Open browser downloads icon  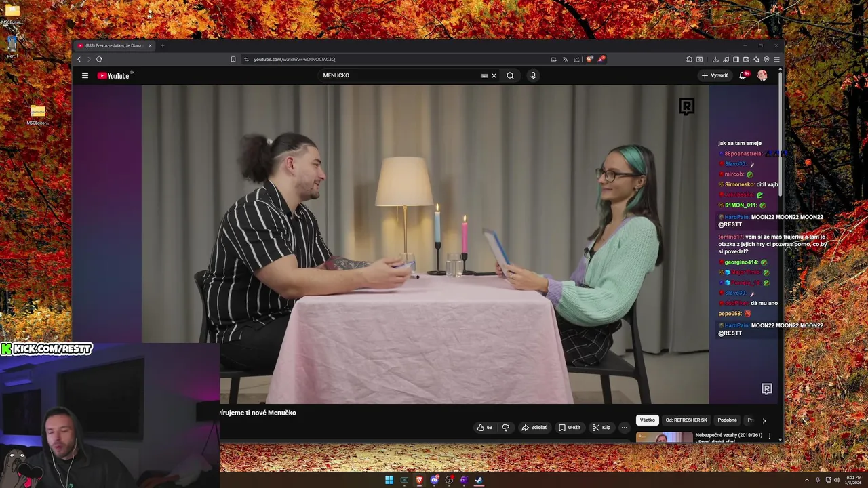coord(715,60)
